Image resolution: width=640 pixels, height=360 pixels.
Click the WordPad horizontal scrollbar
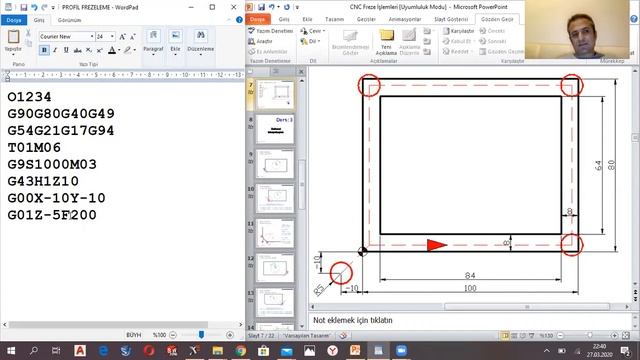click(109, 324)
